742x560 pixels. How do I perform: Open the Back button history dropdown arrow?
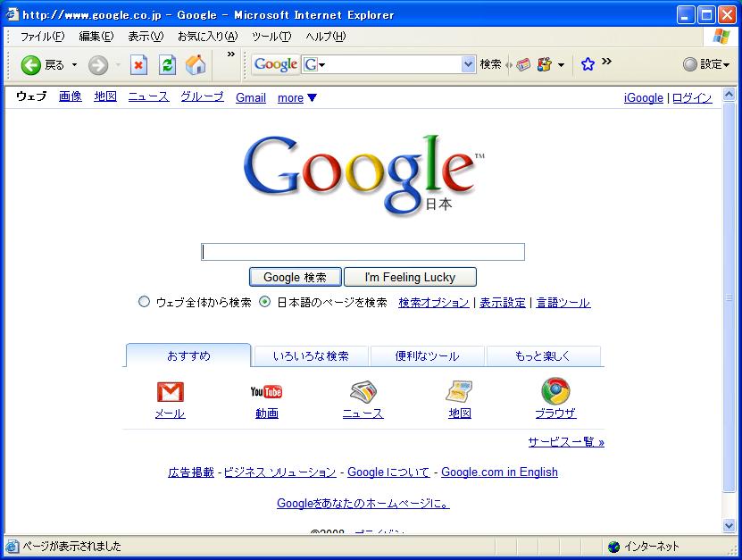(x=74, y=65)
